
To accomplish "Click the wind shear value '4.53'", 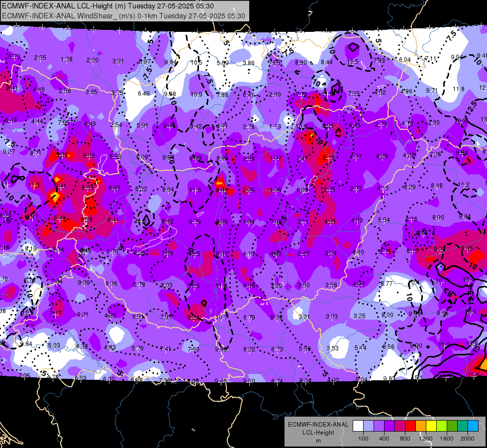I will pos(357,221).
